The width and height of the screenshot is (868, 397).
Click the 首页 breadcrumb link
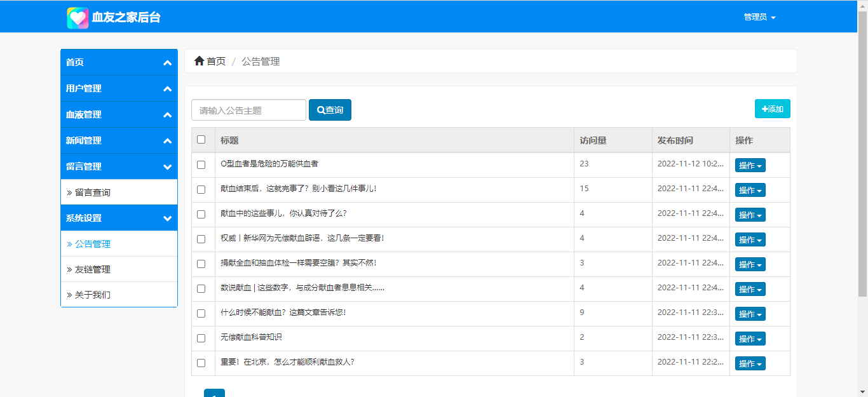point(216,61)
